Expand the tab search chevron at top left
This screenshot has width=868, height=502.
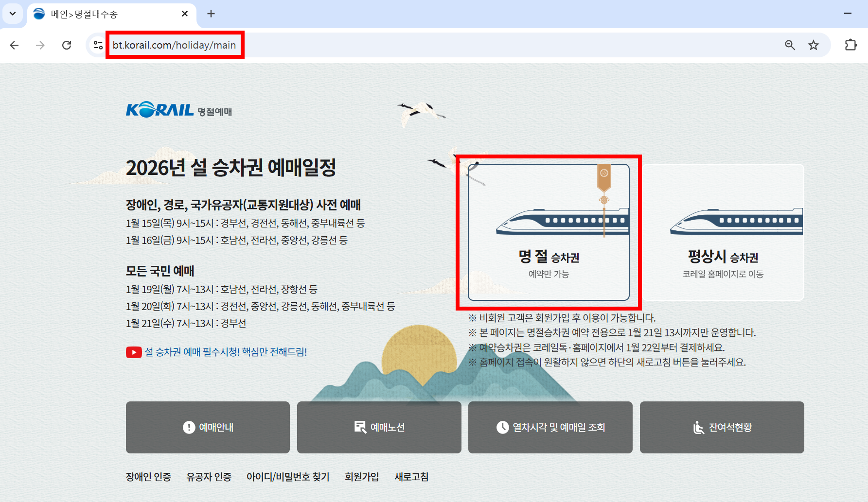pyautogui.click(x=13, y=14)
